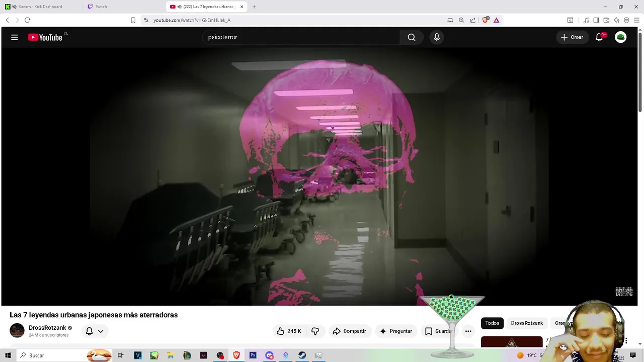Open Brave Rewards triangle icon
The width and height of the screenshot is (644, 362).
point(496,20)
